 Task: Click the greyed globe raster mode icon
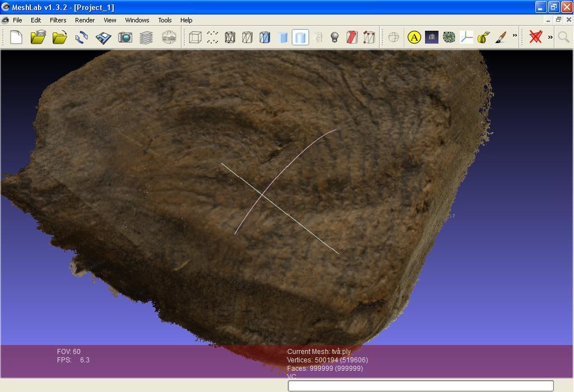click(x=169, y=38)
